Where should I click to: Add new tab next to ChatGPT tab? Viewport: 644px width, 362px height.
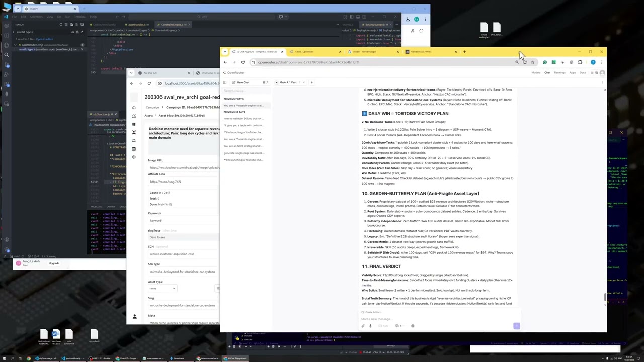coord(84,9)
